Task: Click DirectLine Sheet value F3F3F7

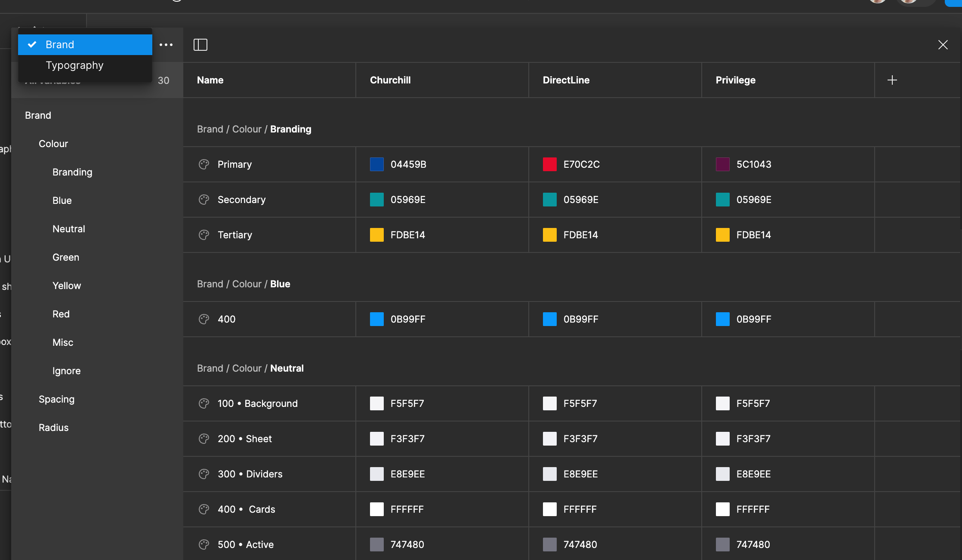Action: [x=580, y=439]
